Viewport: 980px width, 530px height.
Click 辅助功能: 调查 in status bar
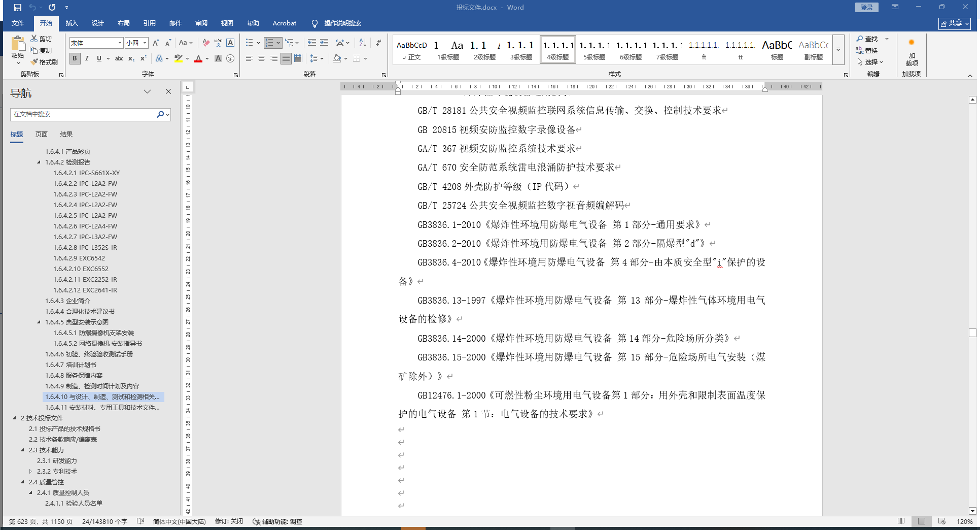[278, 521]
